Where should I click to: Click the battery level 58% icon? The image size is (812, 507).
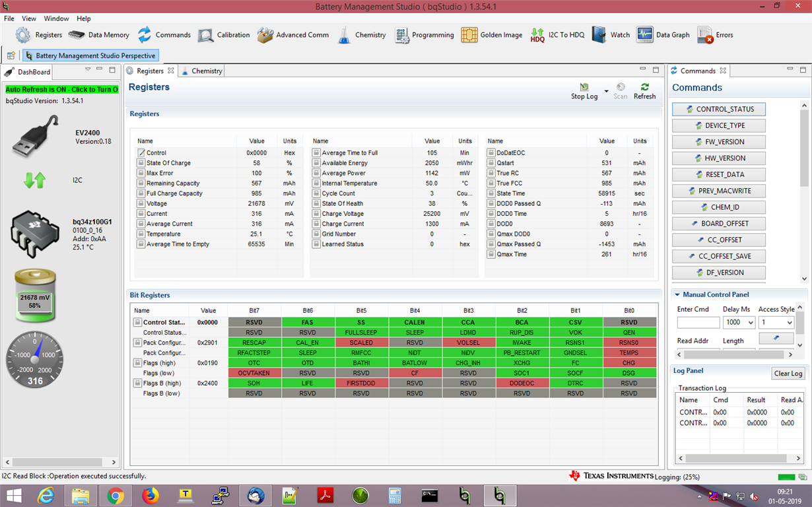tap(35, 295)
